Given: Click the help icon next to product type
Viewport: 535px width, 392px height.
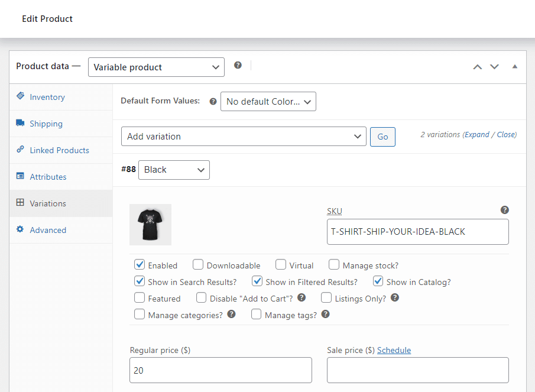Looking at the screenshot, I should tap(238, 66).
